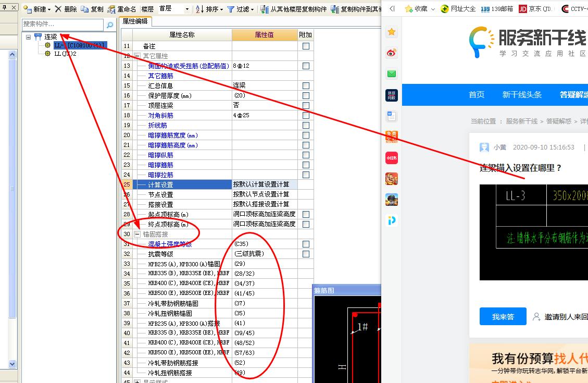Click the search magnifier icon
Screen dimensions: 588x383
[x=110, y=25]
